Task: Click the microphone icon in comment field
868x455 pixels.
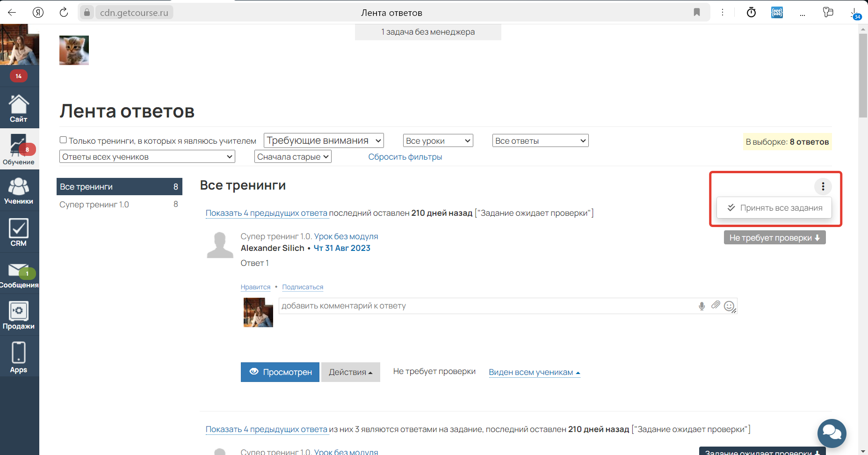Action: tap(702, 306)
